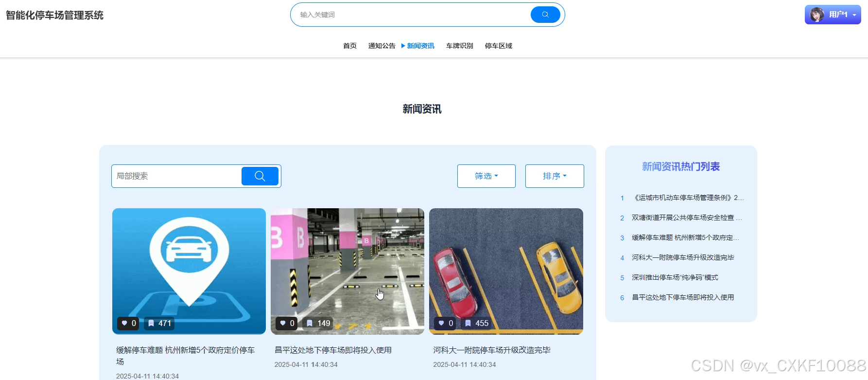The image size is (868, 380).
Task: Go to 首页 in the navigation
Action: pyautogui.click(x=350, y=46)
